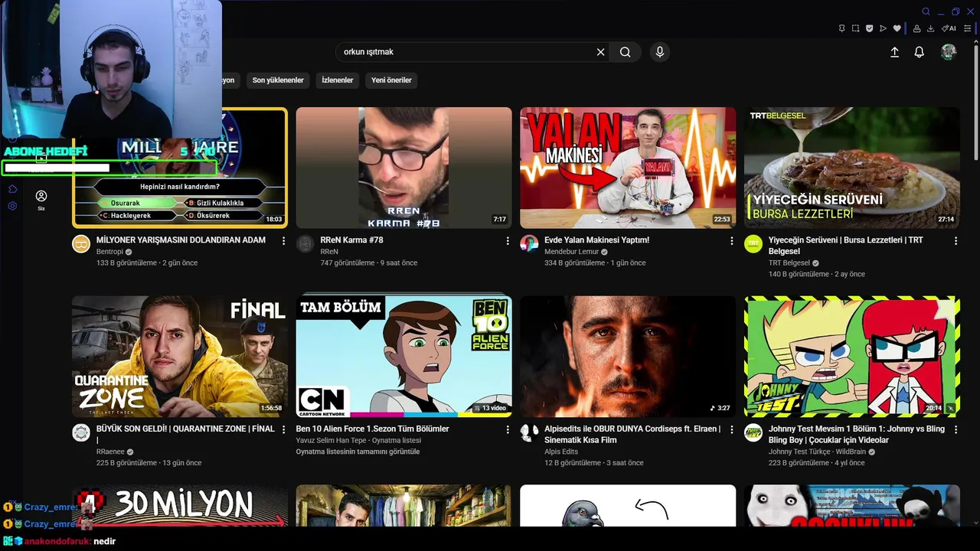Image resolution: width=980 pixels, height=551 pixels.
Task: Open Johnny Test Mevsim 1 Bölüm 1 title
Action: pyautogui.click(x=857, y=435)
